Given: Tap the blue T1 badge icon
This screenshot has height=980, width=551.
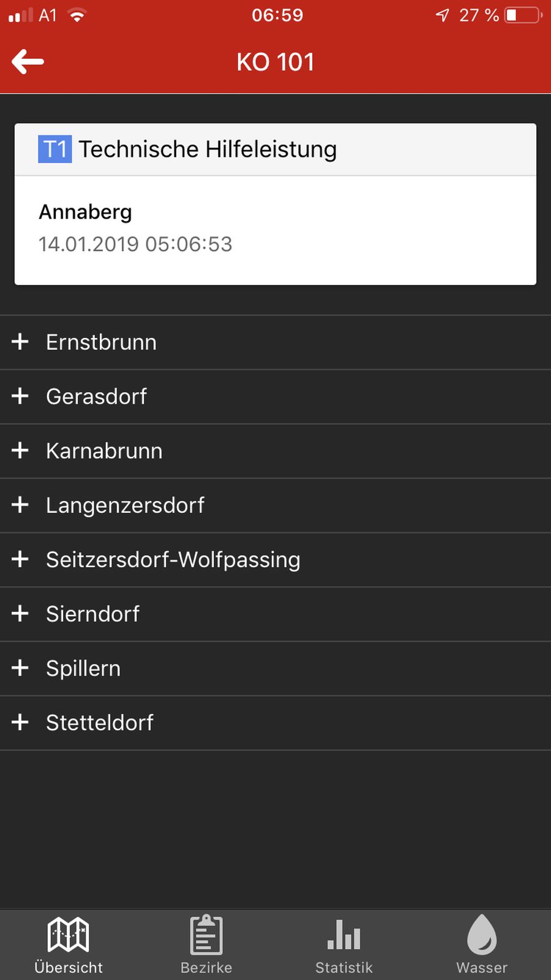Looking at the screenshot, I should 55,149.
